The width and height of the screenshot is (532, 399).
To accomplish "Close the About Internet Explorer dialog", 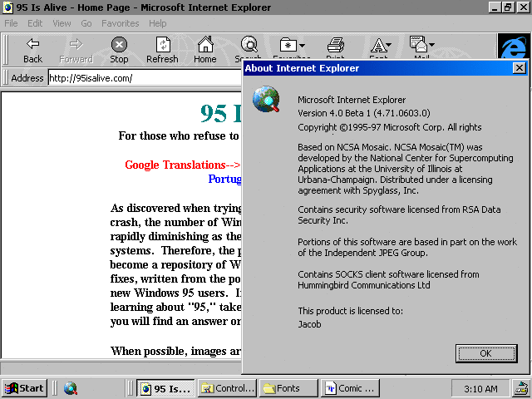I will (x=519, y=68).
